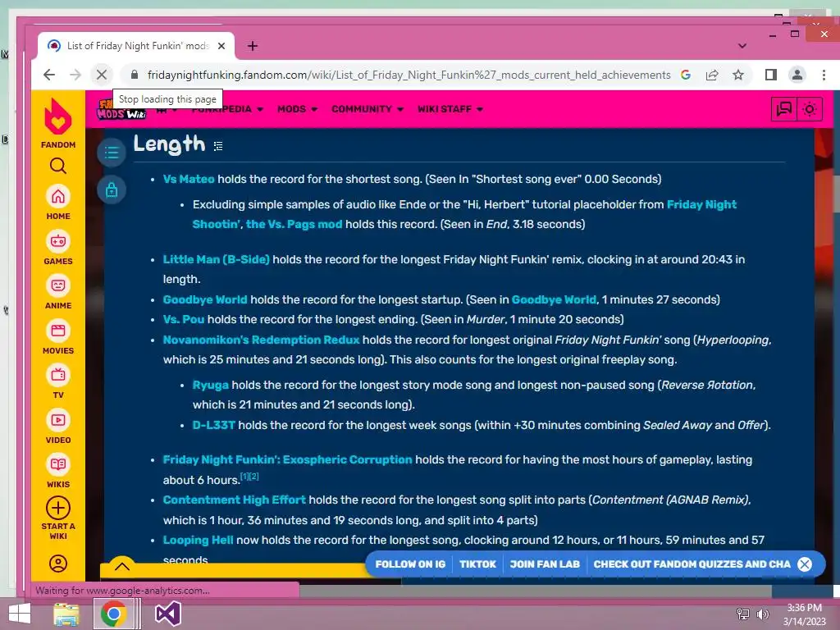Viewport: 840px width, 630px height.
Task: Open the TV section in sidebar
Action: coord(58,381)
